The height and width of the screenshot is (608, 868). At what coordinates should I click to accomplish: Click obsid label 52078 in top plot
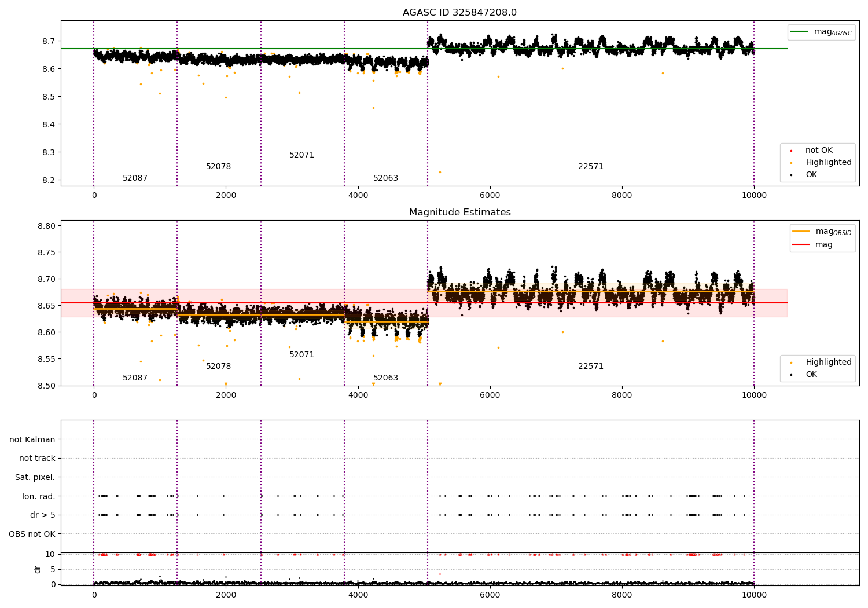[x=218, y=167]
